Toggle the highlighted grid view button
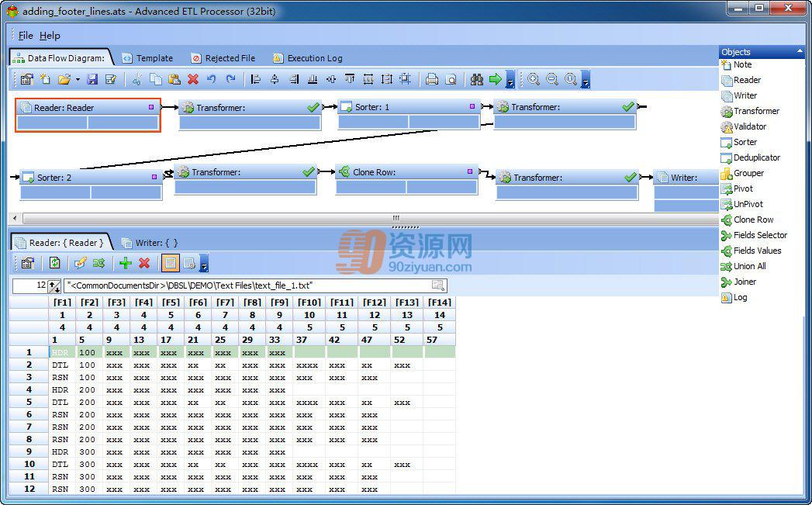 (171, 263)
